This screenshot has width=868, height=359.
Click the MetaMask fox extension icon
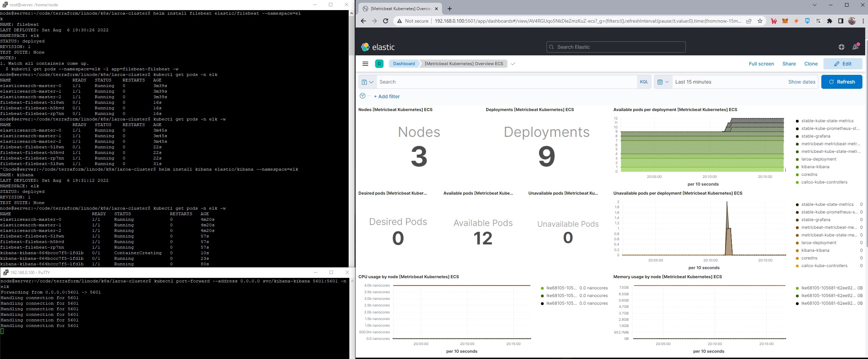coord(785,21)
